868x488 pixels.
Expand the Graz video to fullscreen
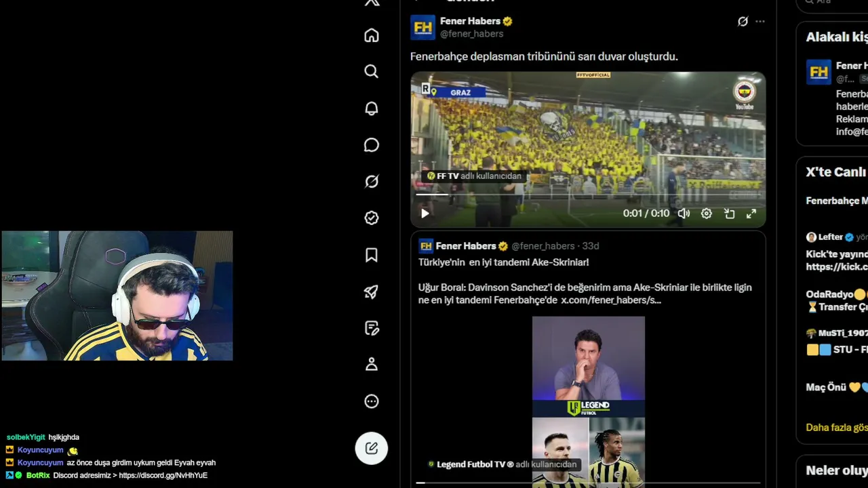(x=751, y=213)
